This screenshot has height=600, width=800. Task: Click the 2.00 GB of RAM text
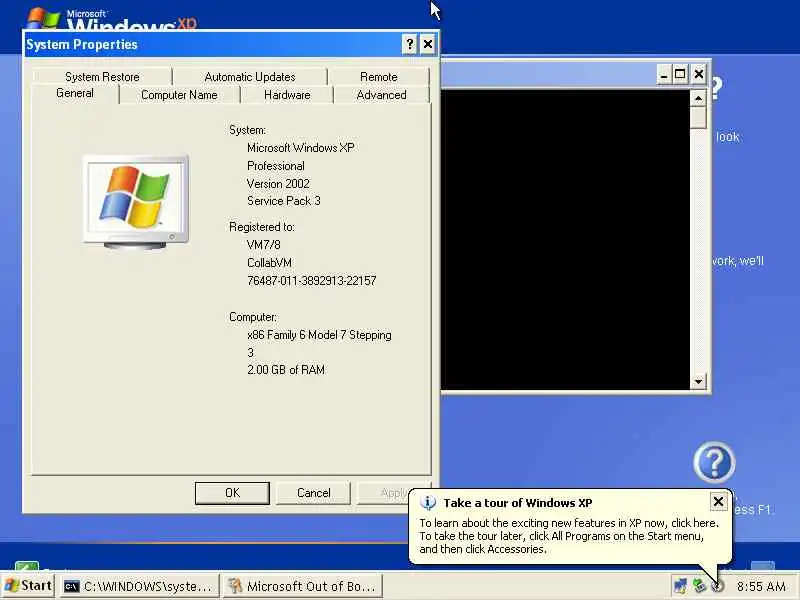coord(286,370)
